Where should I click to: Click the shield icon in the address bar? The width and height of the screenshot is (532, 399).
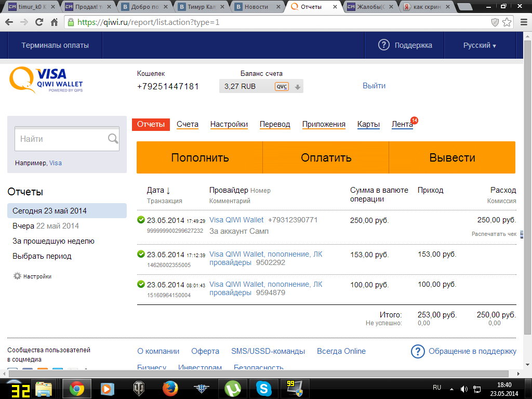click(x=495, y=22)
